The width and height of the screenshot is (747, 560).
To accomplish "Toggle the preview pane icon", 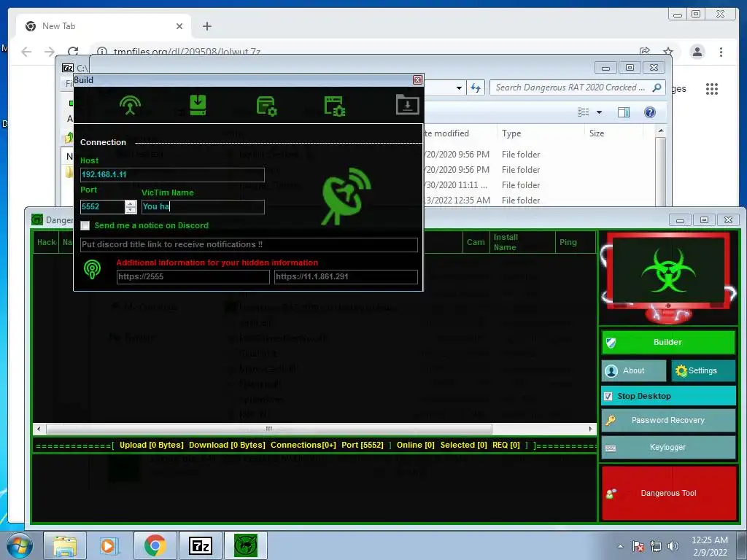I will (624, 112).
